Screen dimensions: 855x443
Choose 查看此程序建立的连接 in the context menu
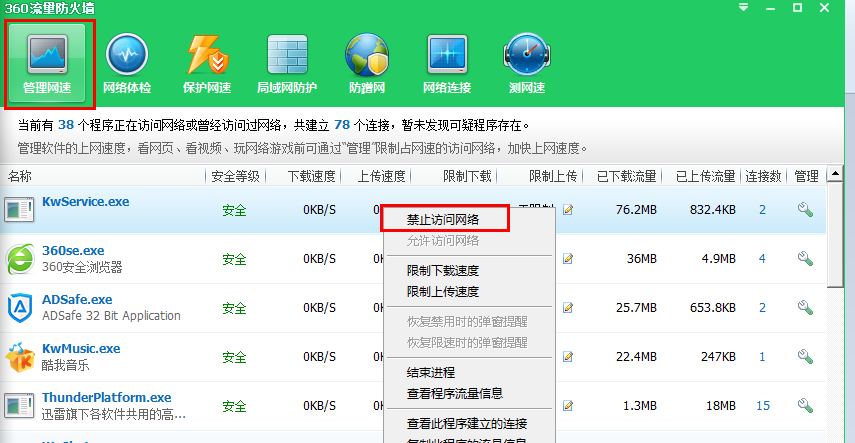tap(467, 424)
